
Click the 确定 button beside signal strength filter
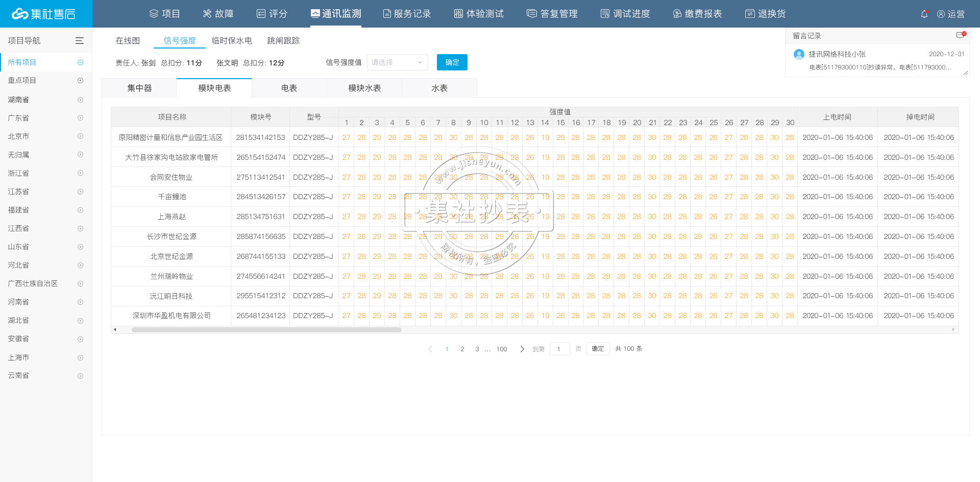451,62
